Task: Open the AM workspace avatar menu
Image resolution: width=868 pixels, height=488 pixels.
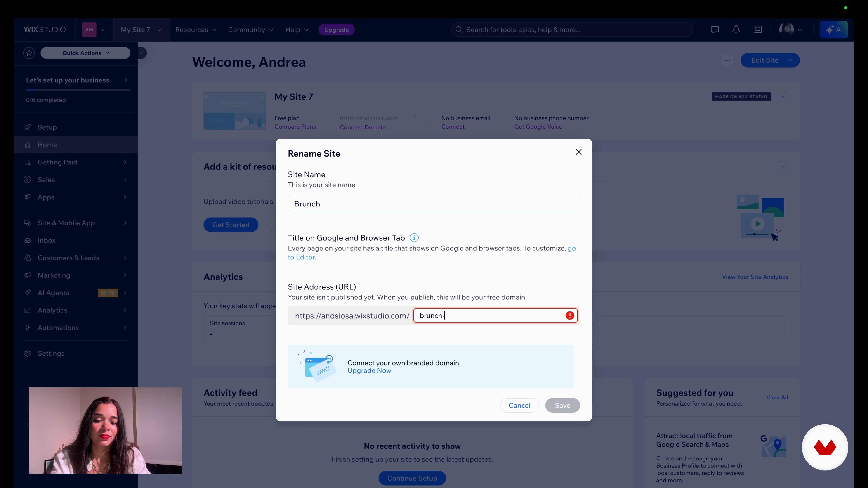Action: [93, 30]
